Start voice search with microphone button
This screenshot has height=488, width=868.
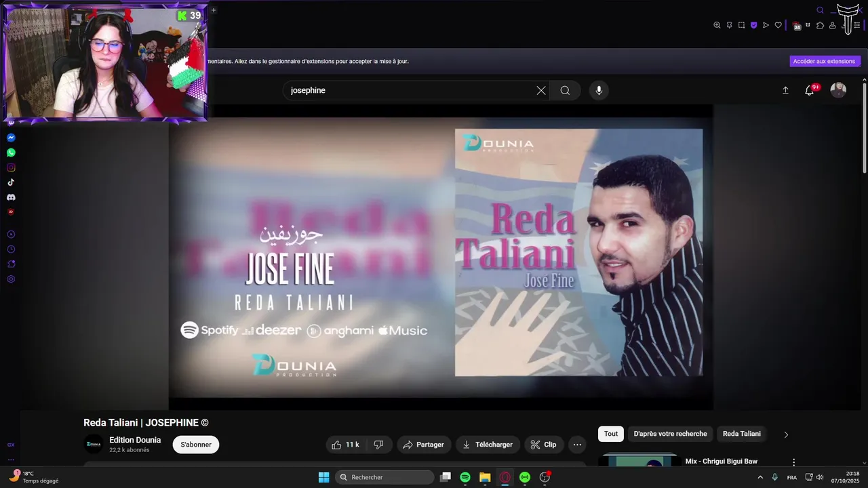(x=599, y=90)
